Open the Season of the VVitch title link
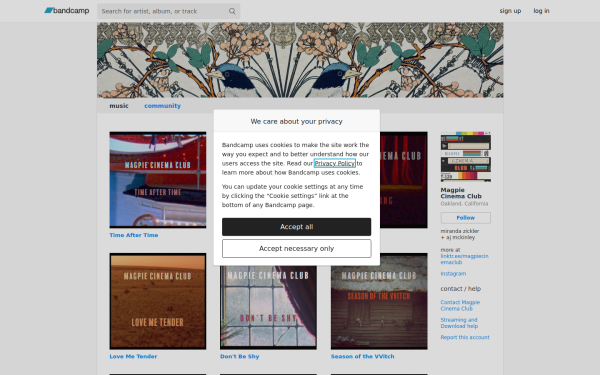This screenshot has width=600, height=375. 362,356
